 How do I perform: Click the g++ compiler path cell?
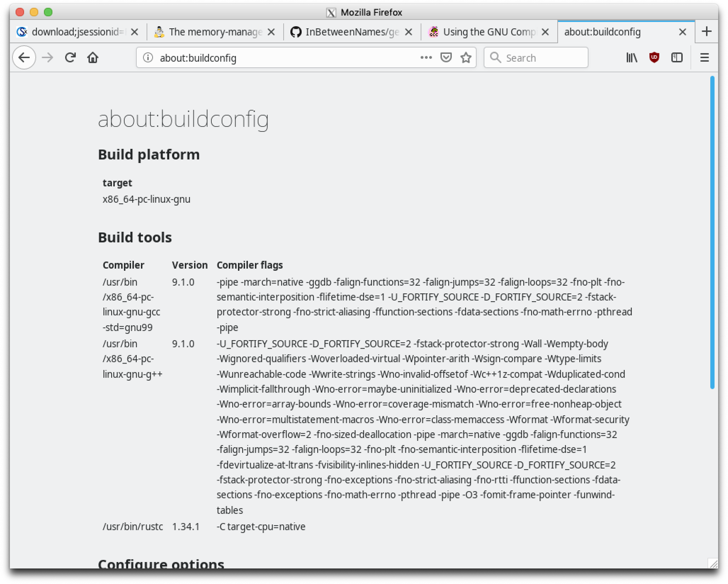click(x=133, y=359)
